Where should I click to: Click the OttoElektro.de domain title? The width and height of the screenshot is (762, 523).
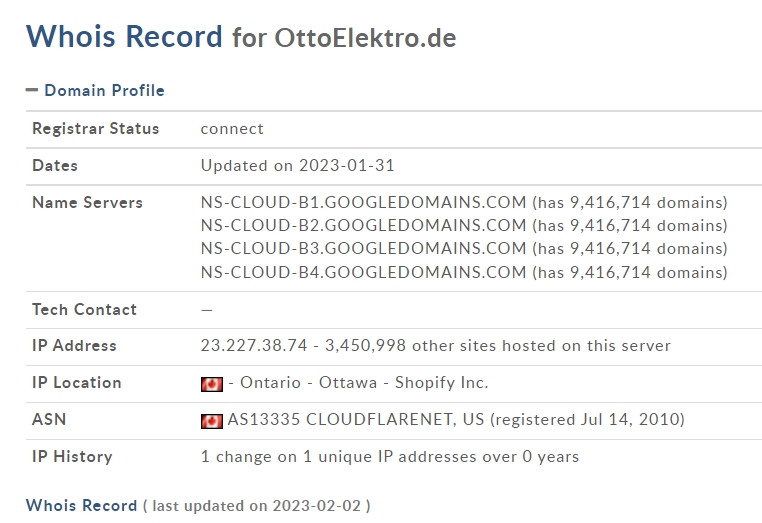tap(365, 38)
